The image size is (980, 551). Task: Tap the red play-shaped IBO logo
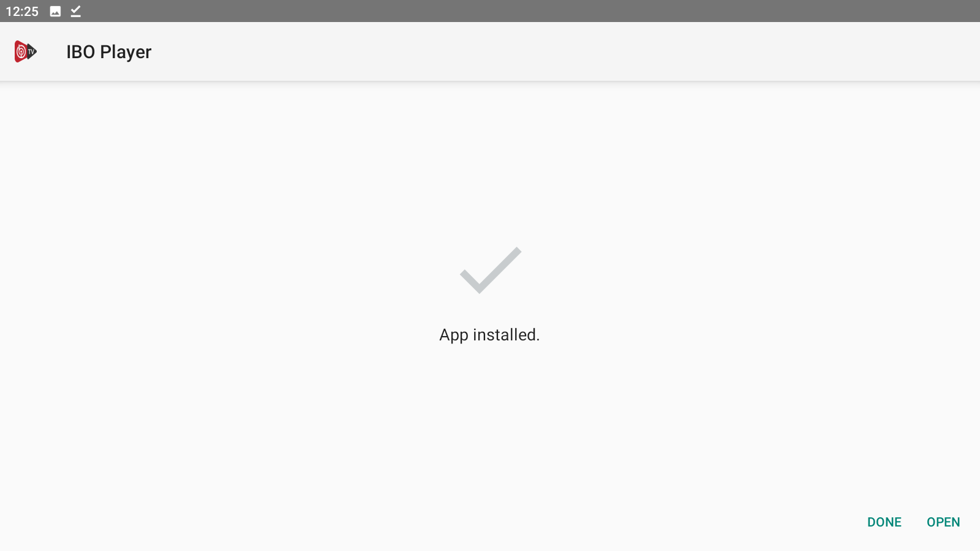pos(26,51)
